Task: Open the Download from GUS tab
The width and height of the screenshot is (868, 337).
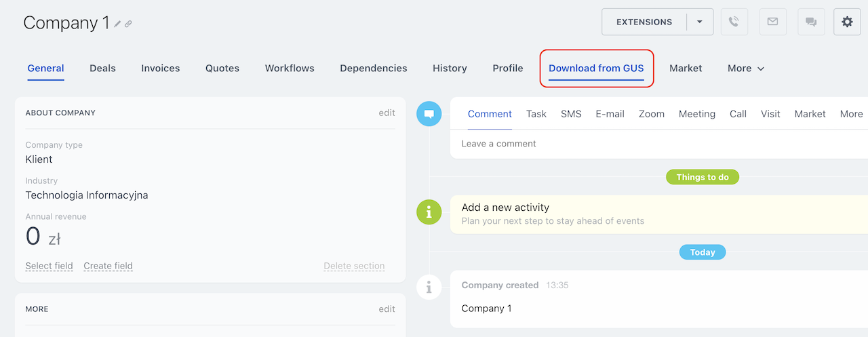Action: coord(596,68)
